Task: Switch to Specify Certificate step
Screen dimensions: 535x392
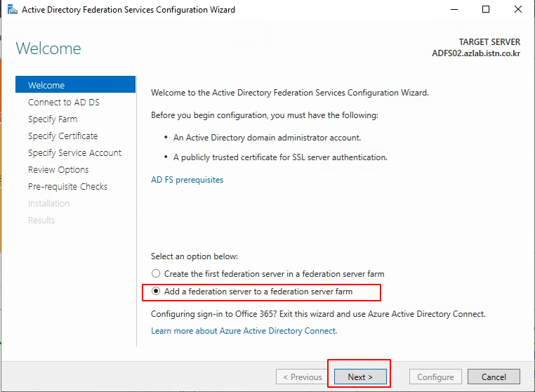Action: coord(62,136)
